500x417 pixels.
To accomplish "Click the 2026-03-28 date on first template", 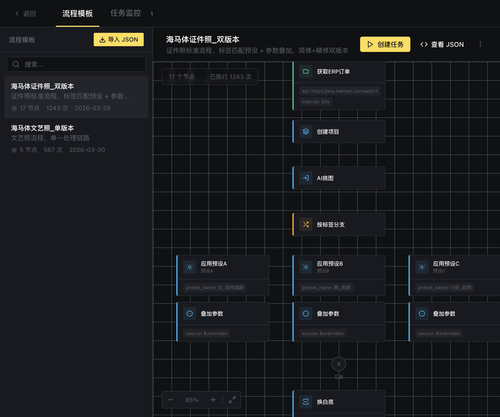I will 92,108.
